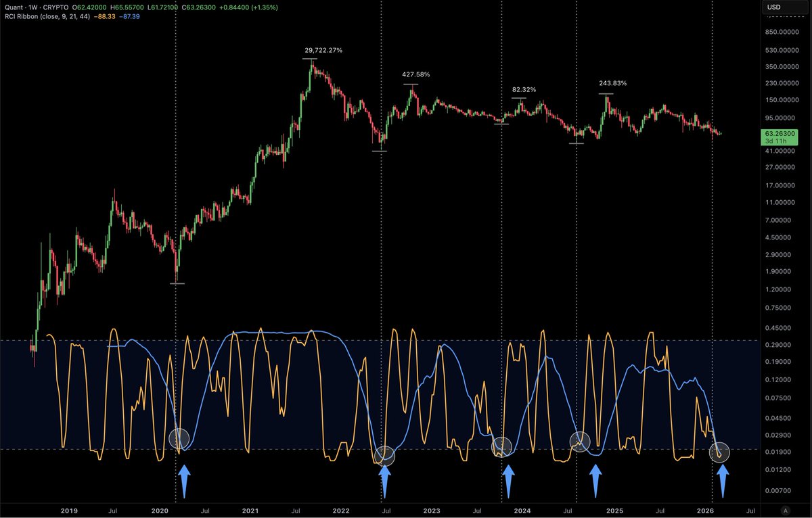This screenshot has width=812, height=518.
Task: Click the 427.58% gain label
Action: (415, 74)
